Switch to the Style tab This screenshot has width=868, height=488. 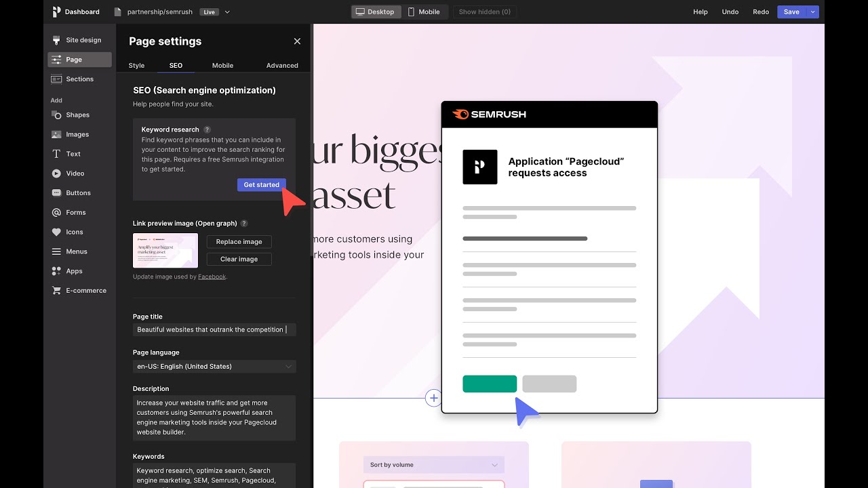click(x=136, y=66)
